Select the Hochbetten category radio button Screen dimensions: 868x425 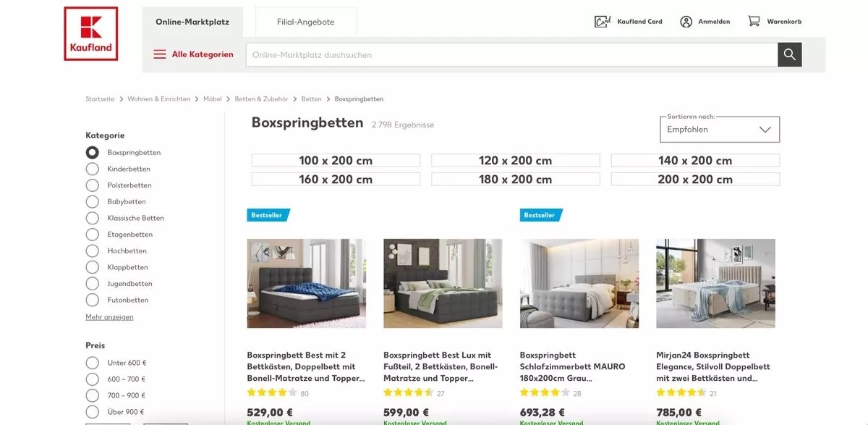pyautogui.click(x=93, y=251)
